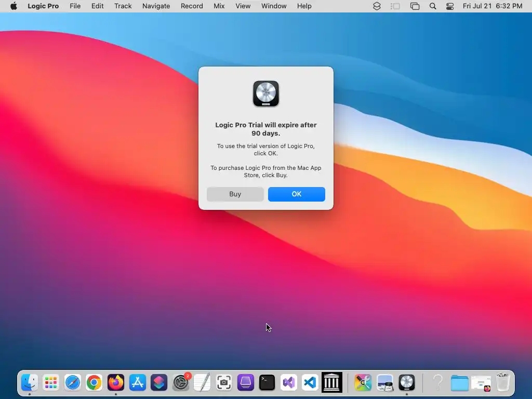Screen dimensions: 532x399
Task: Open the Record menu
Action: pyautogui.click(x=192, y=6)
